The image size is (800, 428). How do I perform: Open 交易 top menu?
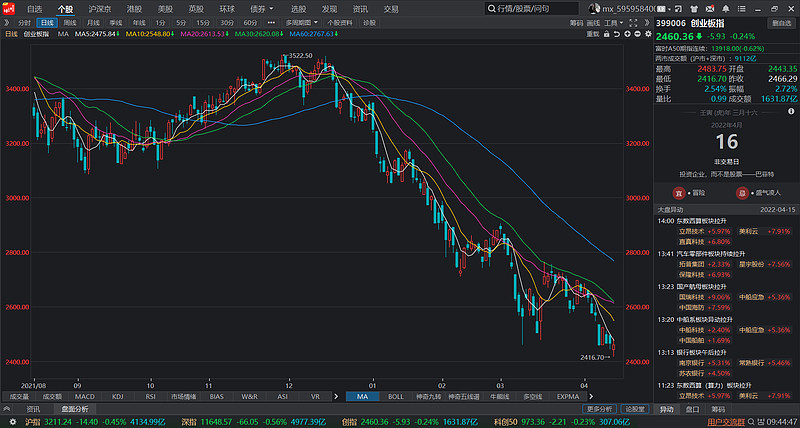click(x=391, y=9)
